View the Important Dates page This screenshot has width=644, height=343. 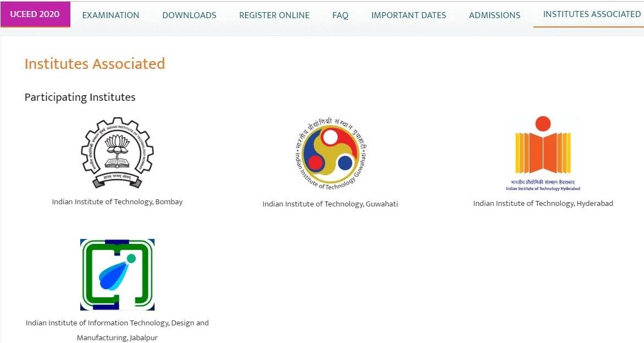[409, 15]
